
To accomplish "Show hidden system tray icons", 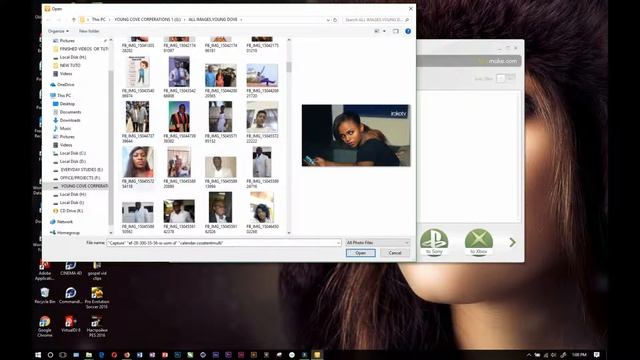I will click(529, 355).
